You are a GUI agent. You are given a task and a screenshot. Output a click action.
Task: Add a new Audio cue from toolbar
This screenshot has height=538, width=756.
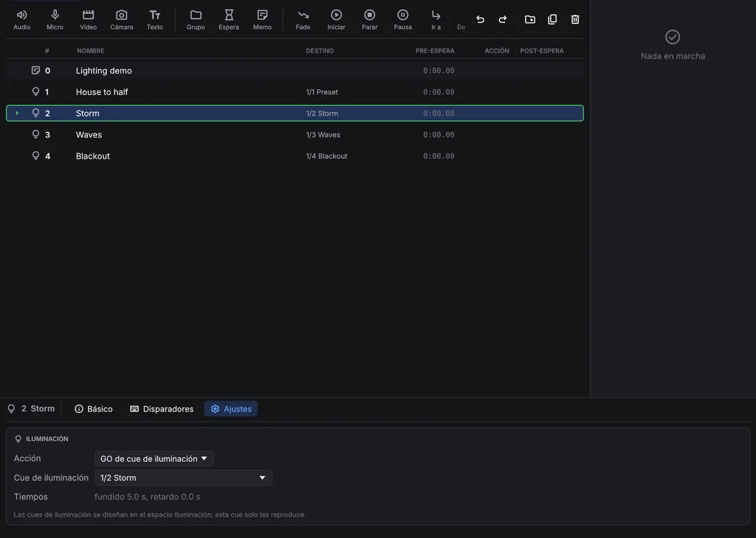point(22,20)
